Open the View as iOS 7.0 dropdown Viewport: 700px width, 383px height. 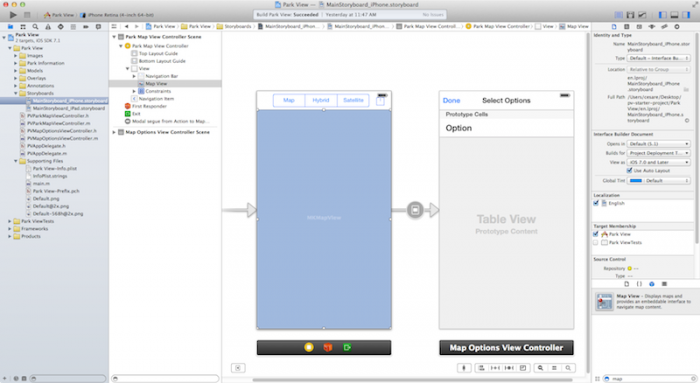click(x=658, y=162)
